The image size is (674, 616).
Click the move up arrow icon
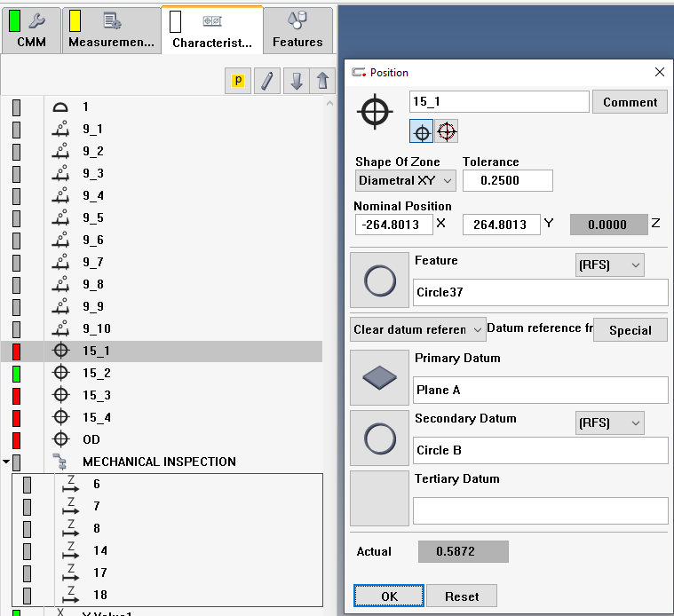point(322,81)
